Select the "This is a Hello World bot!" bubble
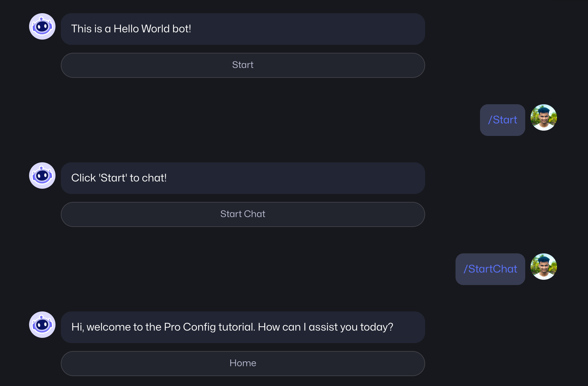The image size is (588, 386). point(297,29)
